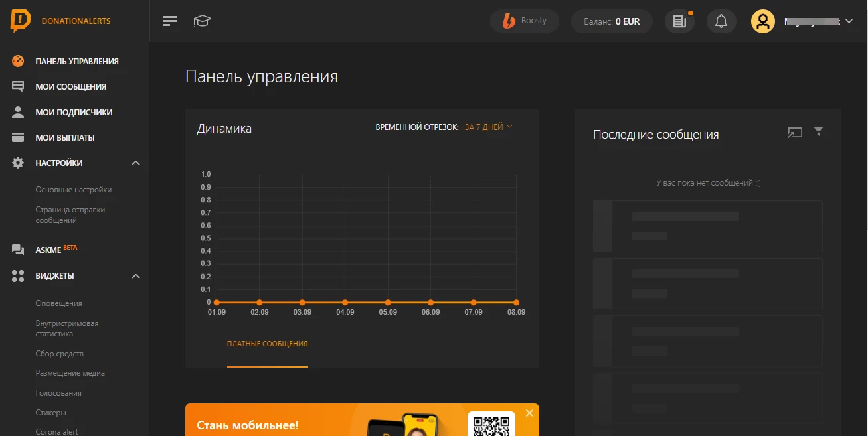Open Мои подписчики menu item
Screen dimensions: 868x436
pyautogui.click(x=74, y=112)
